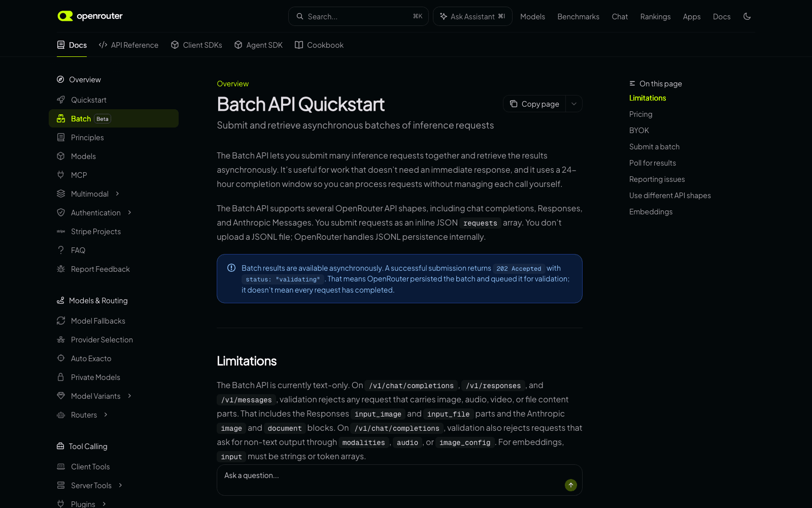Image resolution: width=812 pixels, height=508 pixels.
Task: Jump to Embeddings in page outline
Action: click(x=651, y=212)
